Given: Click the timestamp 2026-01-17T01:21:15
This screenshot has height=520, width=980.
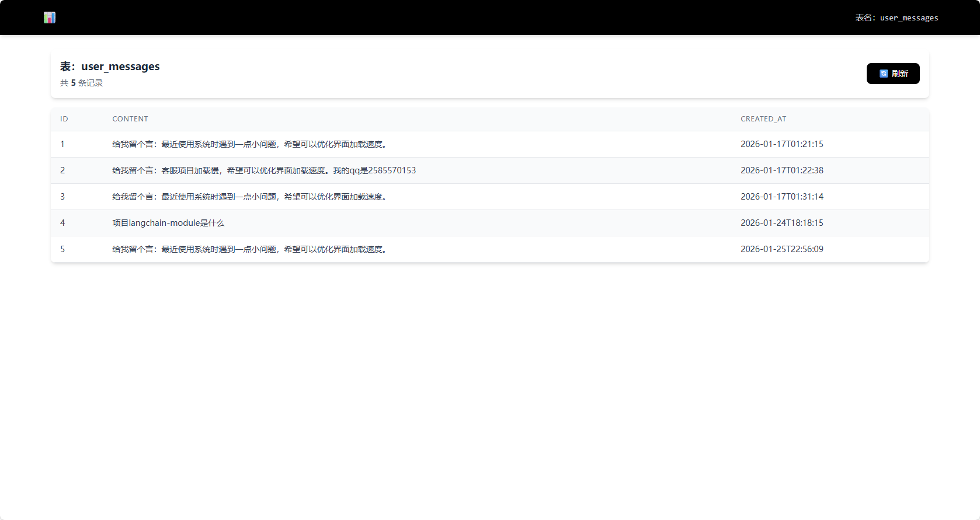Looking at the screenshot, I should click(781, 144).
